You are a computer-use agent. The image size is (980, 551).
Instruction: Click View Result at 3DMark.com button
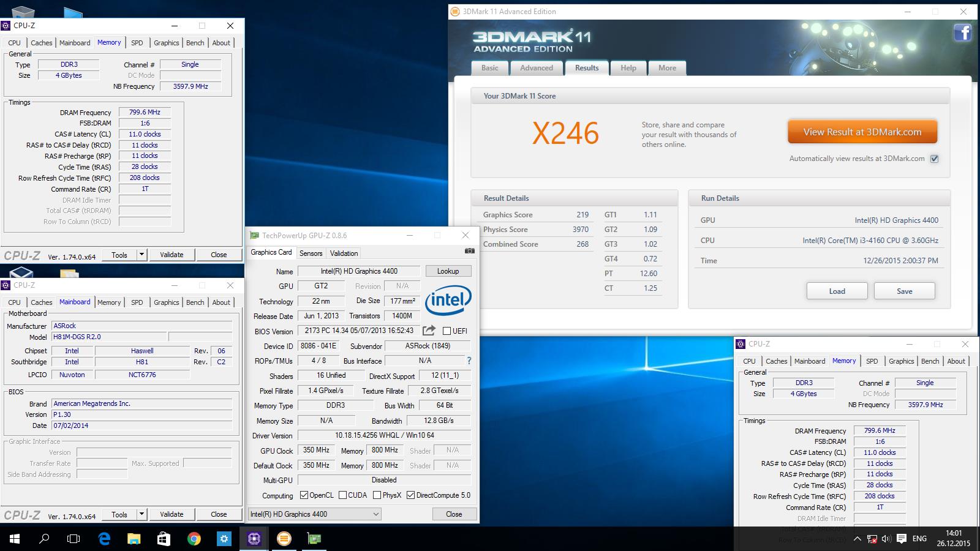click(x=862, y=132)
